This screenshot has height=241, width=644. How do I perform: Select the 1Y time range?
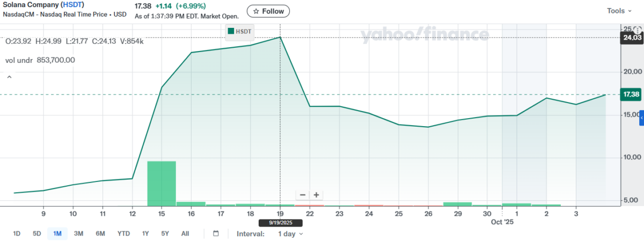(145, 233)
